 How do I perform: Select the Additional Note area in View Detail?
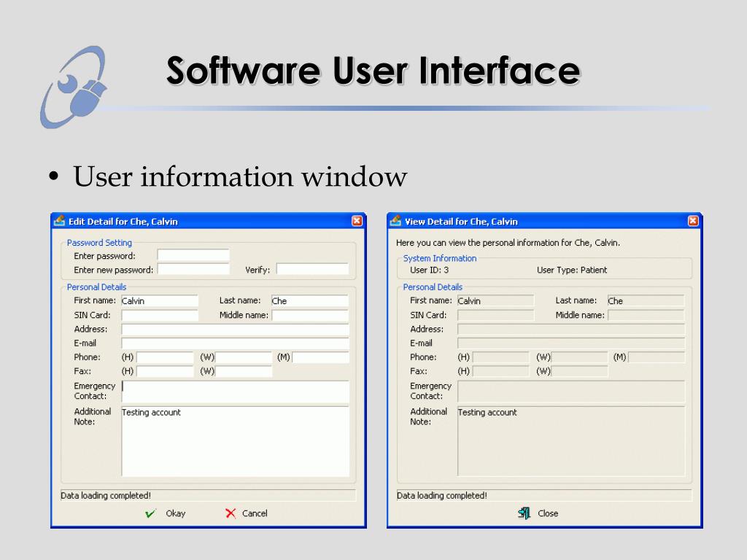pos(571,441)
